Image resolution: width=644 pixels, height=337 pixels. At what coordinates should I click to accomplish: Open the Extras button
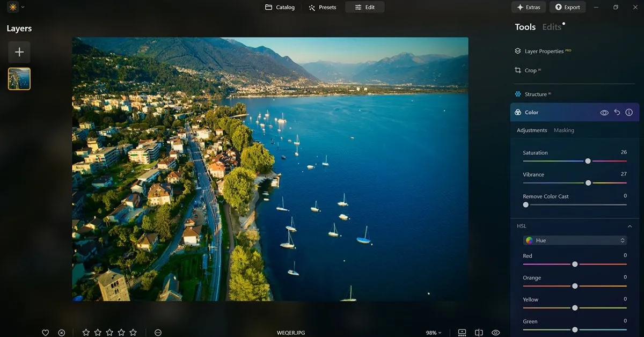pos(529,8)
